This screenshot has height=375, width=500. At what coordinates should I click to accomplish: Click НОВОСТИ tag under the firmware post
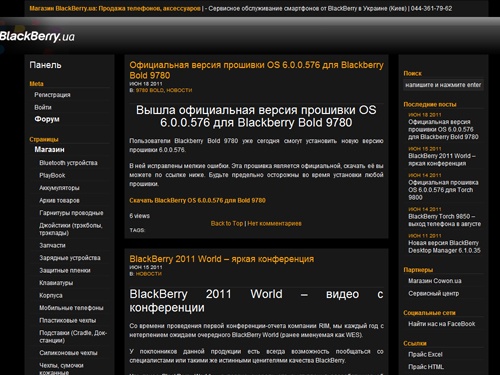click(x=179, y=90)
